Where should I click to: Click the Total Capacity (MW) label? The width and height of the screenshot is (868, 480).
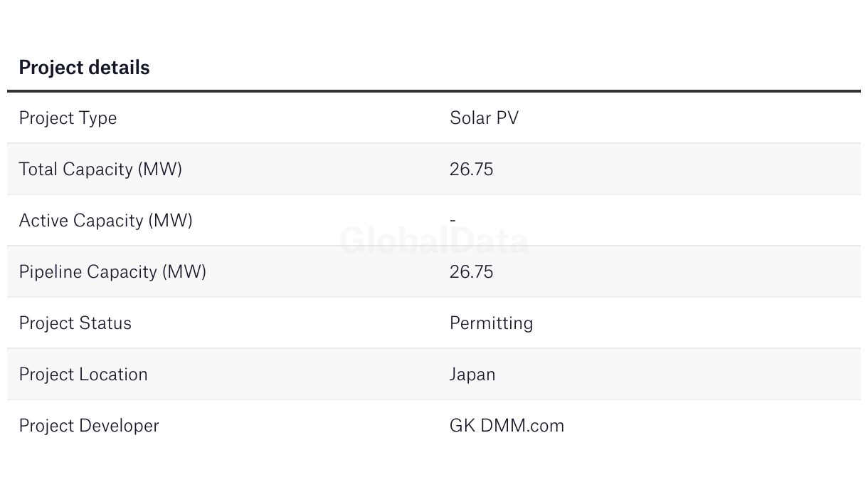[x=100, y=169]
